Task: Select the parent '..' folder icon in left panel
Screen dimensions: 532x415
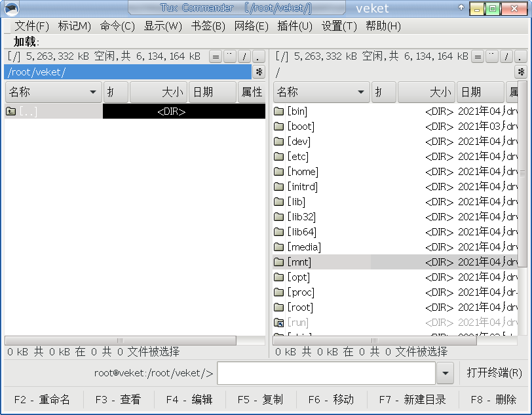Action: [11, 111]
